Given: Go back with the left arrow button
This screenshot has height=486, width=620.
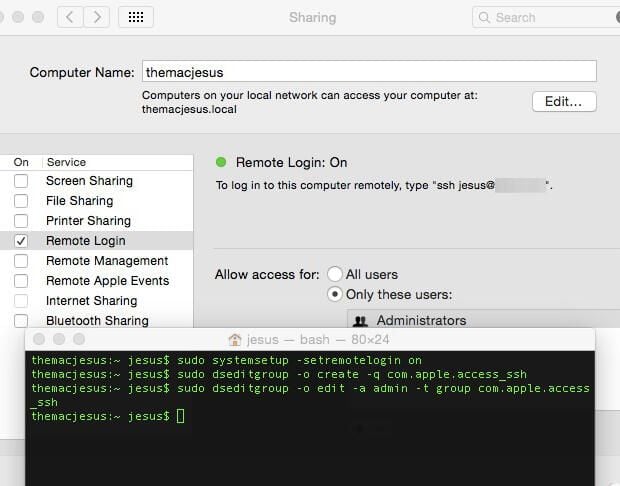Looking at the screenshot, I should tap(70, 17).
